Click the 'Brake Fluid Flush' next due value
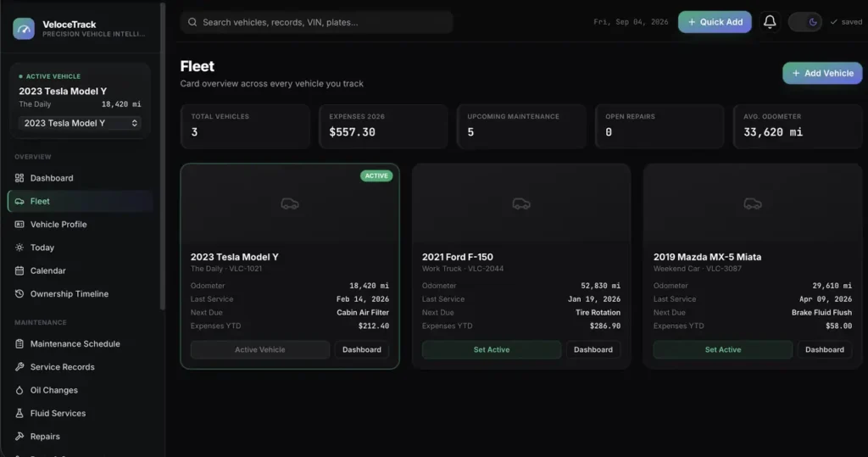This screenshot has width=868, height=457. (821, 312)
